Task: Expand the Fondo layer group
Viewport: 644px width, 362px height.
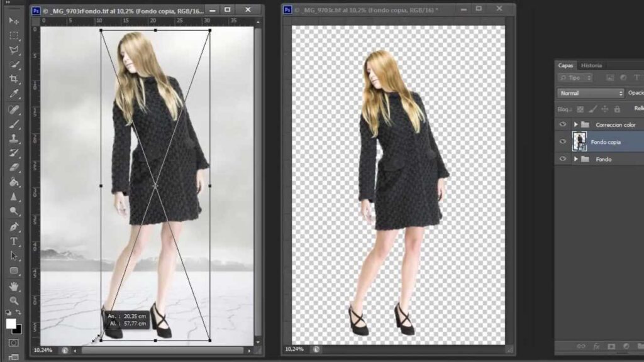Action: (x=575, y=159)
